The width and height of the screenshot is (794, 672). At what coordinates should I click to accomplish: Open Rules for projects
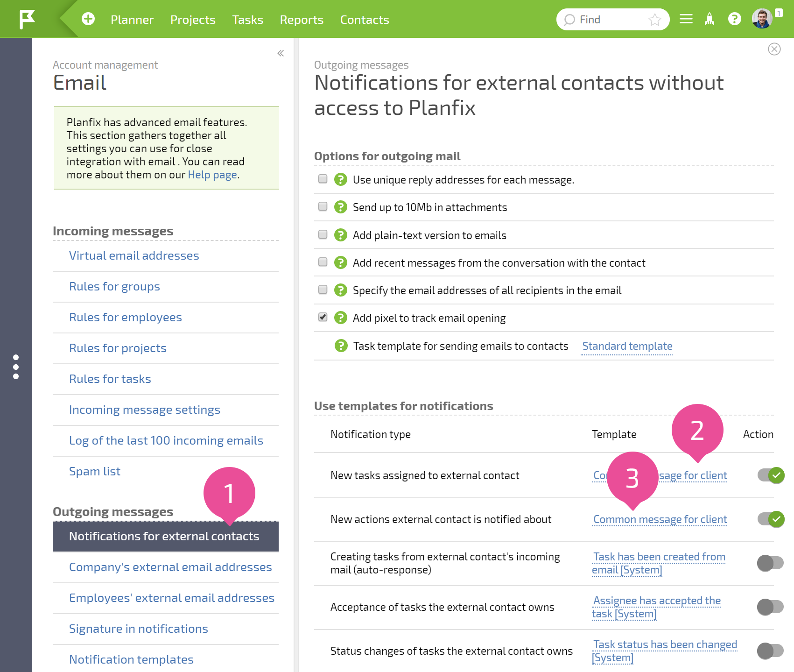(x=118, y=348)
